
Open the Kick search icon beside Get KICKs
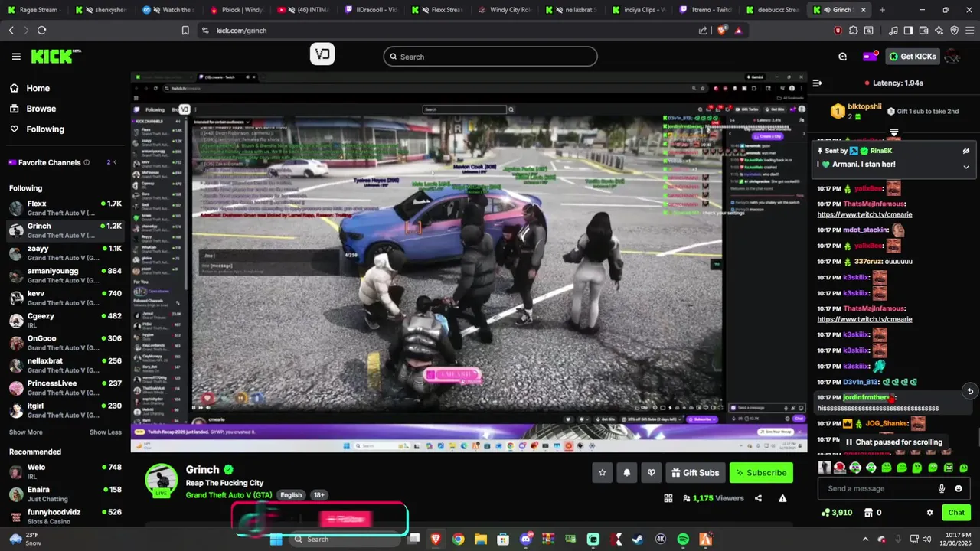[842, 57]
